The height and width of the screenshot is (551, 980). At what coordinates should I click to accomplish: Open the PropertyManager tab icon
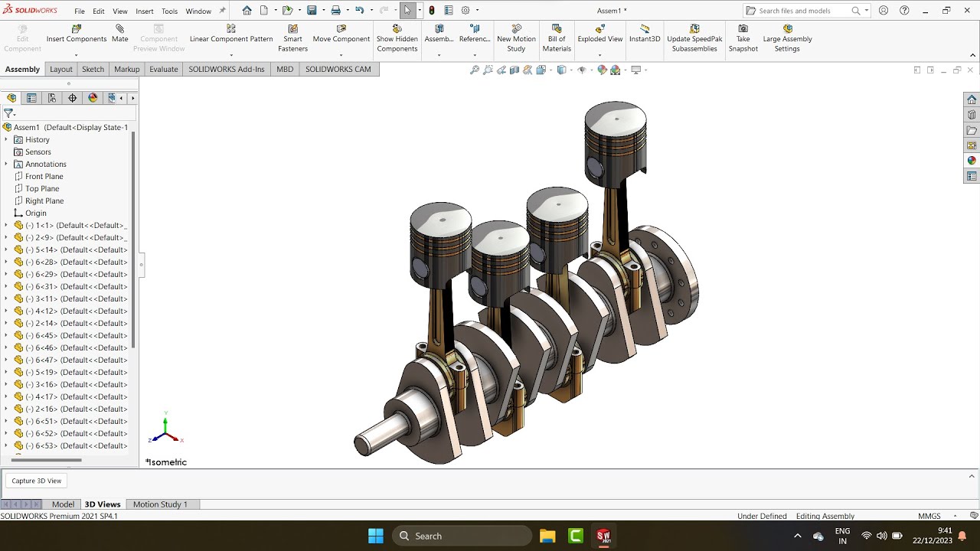coord(31,98)
